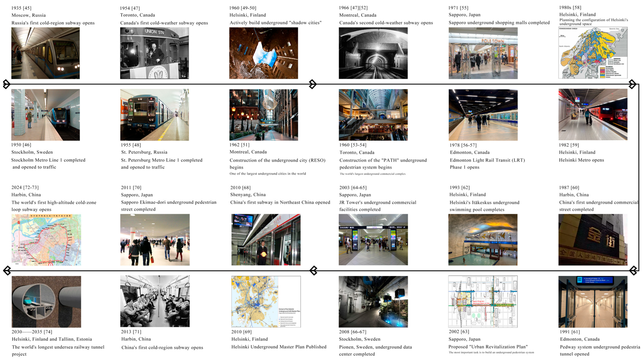The image size is (644, 359).
Task: Click the 2024 [72-73] citation label
Action: [x=25, y=187]
